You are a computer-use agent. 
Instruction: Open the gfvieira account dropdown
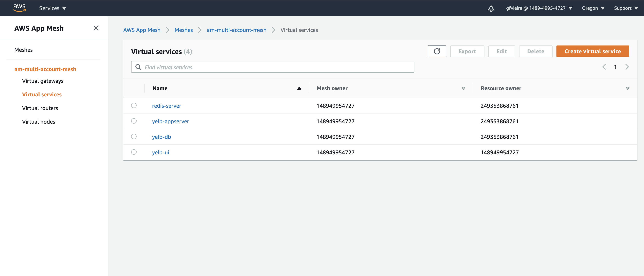pyautogui.click(x=539, y=8)
